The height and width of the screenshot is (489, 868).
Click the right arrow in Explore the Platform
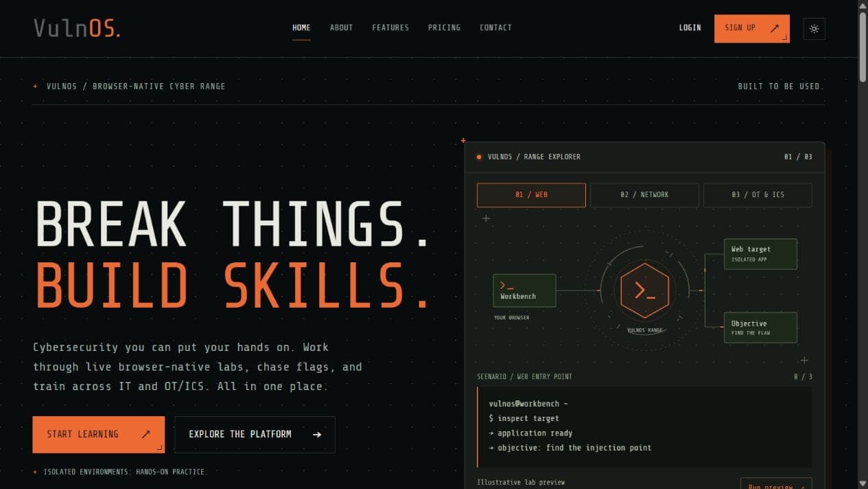coord(316,434)
